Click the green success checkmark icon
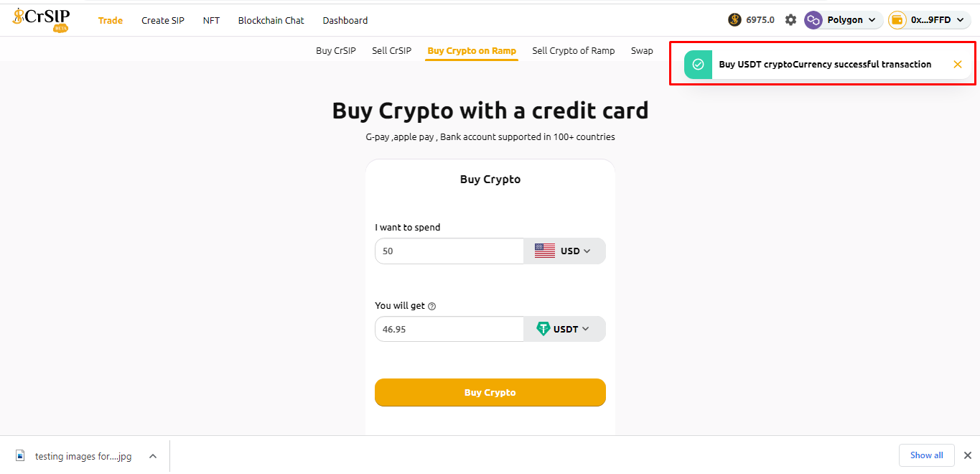 [698, 65]
